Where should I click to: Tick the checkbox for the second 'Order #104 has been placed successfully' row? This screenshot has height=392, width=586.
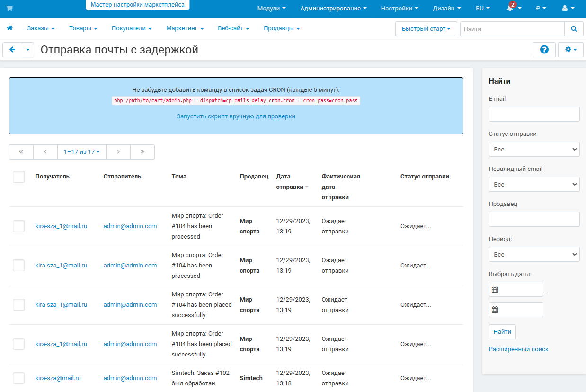coord(18,344)
